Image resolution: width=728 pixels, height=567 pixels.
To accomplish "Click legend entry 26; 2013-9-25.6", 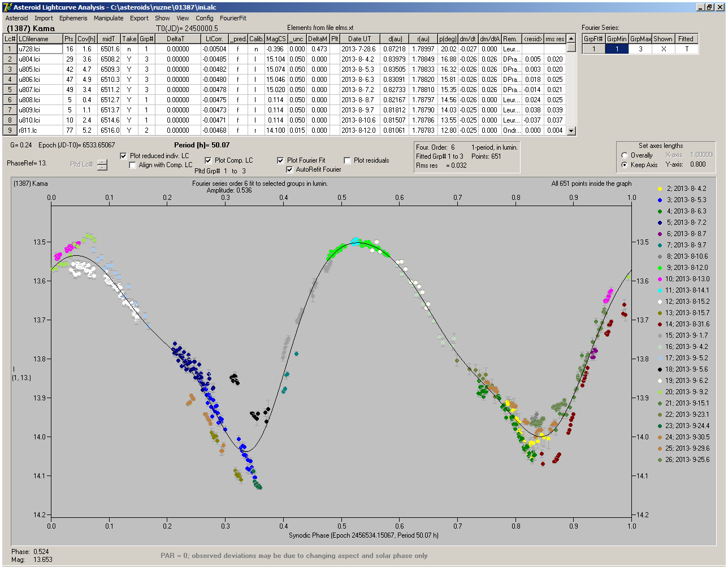I will (683, 460).
